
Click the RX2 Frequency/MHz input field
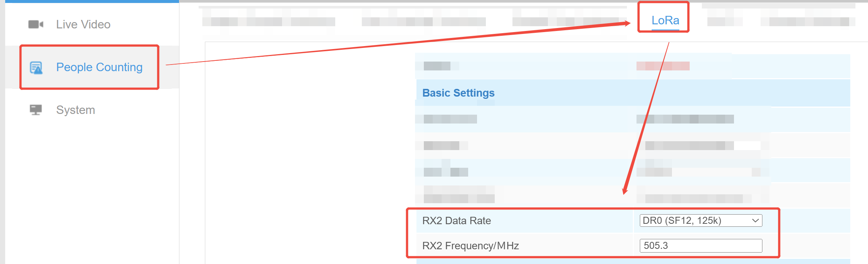[x=700, y=246]
